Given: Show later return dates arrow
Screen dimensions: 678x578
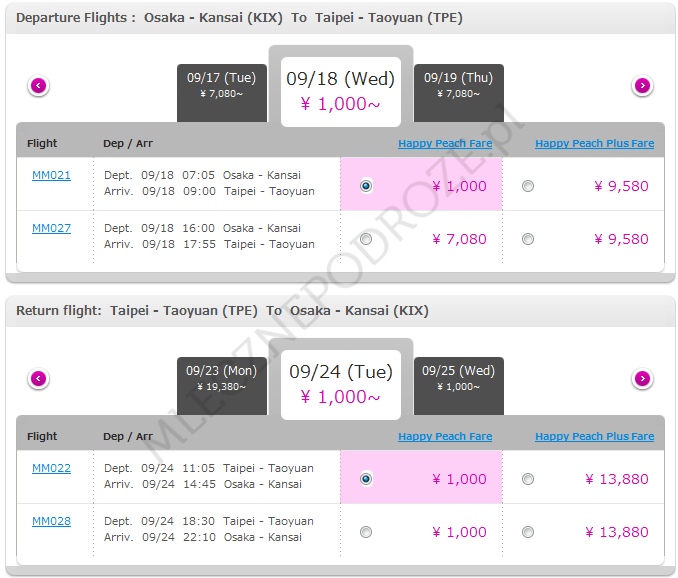Looking at the screenshot, I should point(642,379).
